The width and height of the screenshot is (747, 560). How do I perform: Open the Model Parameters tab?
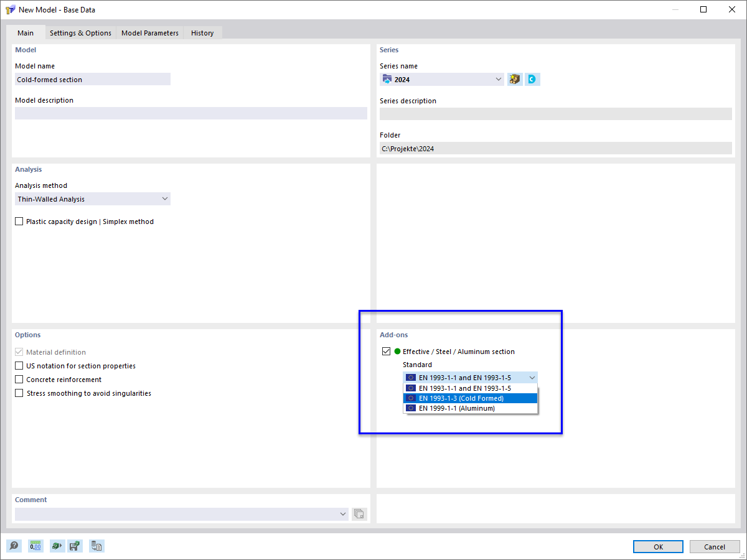click(x=149, y=33)
